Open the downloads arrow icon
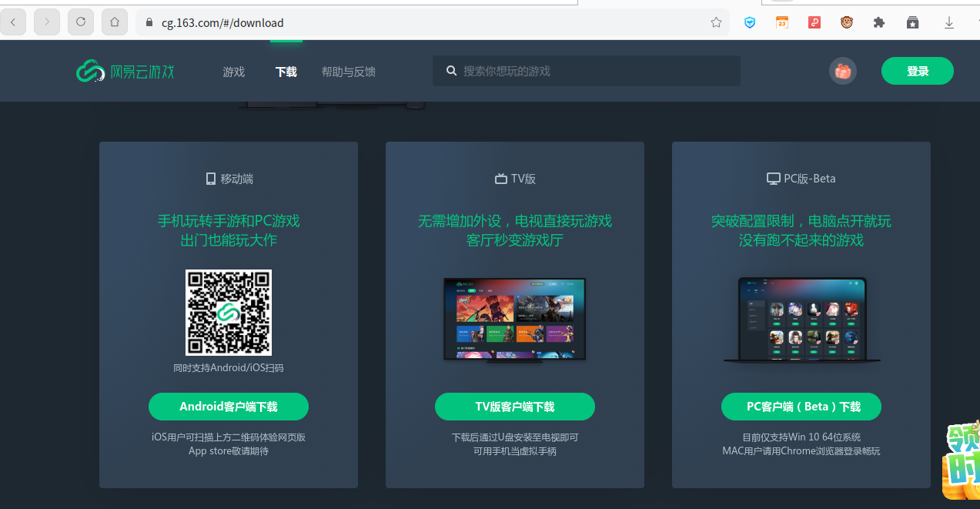The height and width of the screenshot is (509, 980). tap(949, 22)
